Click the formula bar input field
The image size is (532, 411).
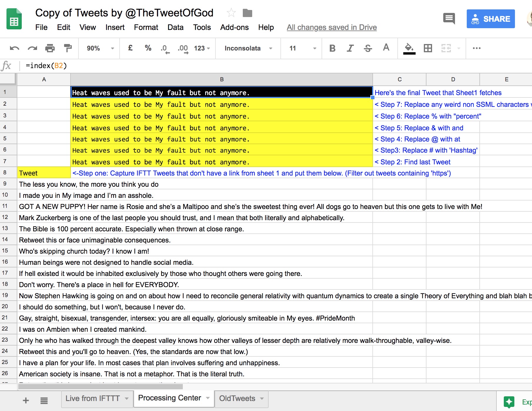(x=276, y=65)
